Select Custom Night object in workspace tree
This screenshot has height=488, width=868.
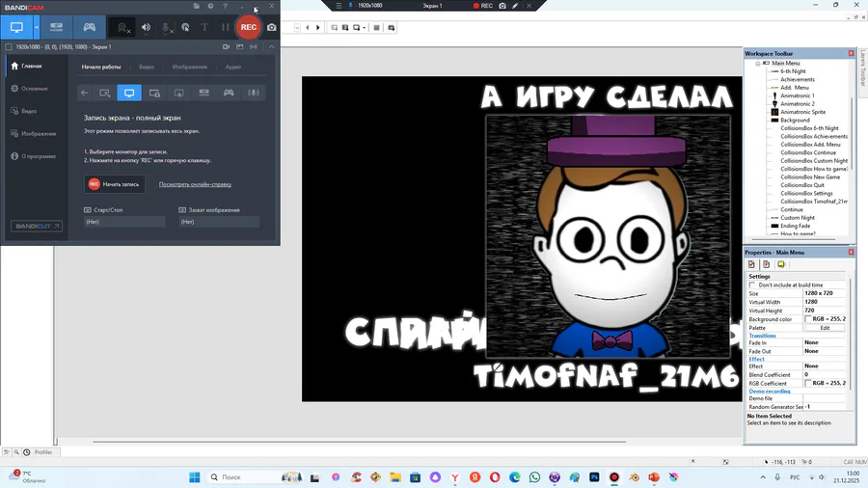pyautogui.click(x=798, y=218)
